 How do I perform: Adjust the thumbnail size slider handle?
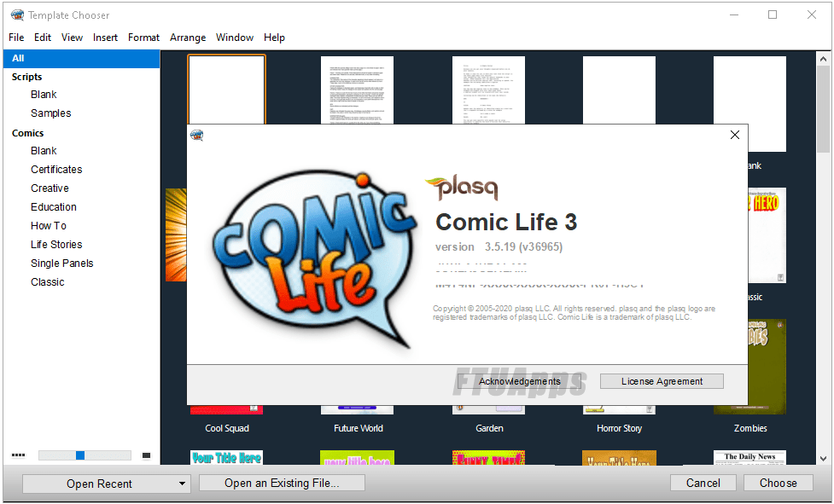click(x=80, y=455)
